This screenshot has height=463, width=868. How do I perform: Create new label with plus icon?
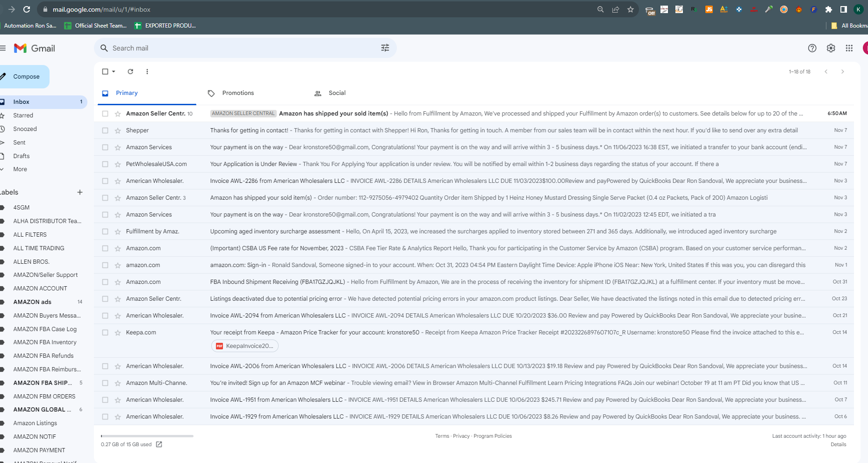80,192
